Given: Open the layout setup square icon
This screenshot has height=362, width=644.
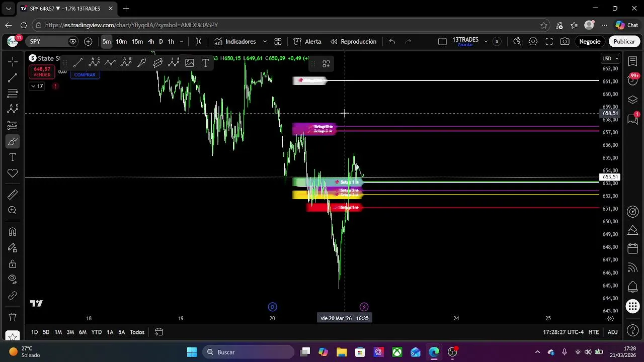Looking at the screenshot, I should click(x=442, y=42).
